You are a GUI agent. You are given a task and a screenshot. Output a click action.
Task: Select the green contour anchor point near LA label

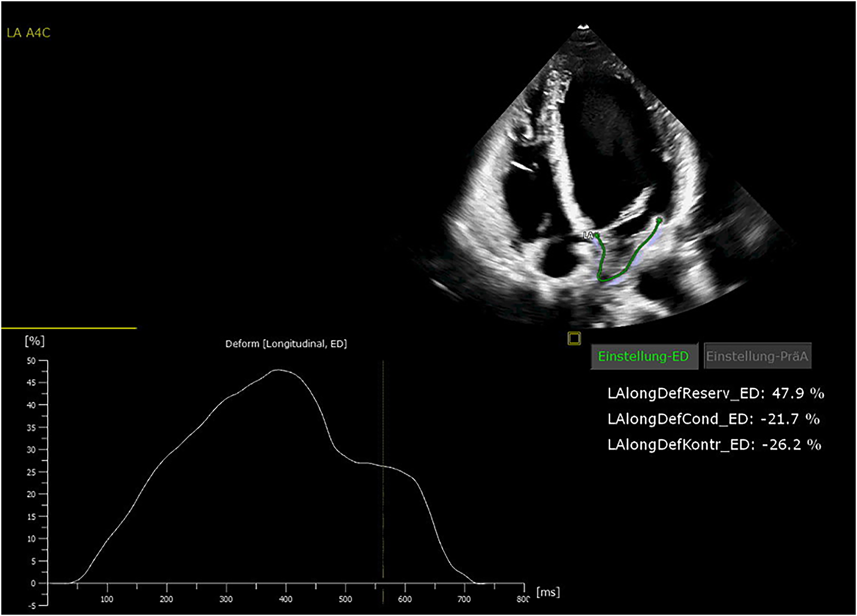[x=597, y=235]
